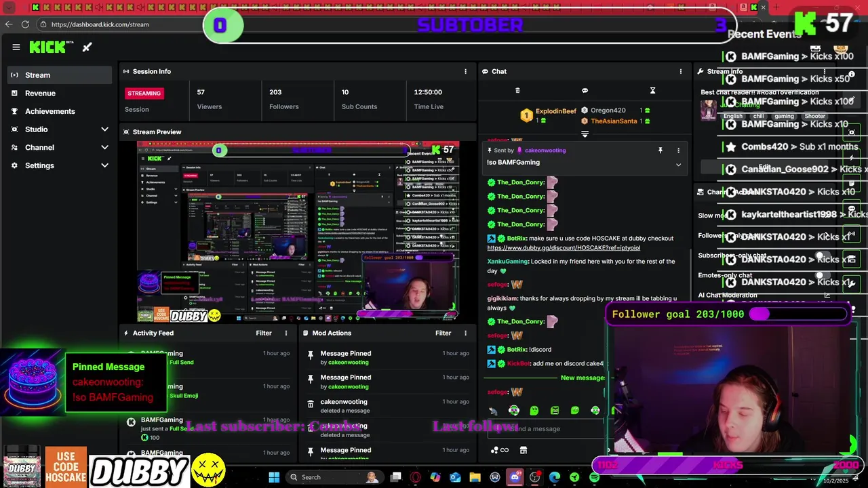Click the hourglass icon in chat toolbar
Screen dimensions: 868x488
[x=652, y=90]
